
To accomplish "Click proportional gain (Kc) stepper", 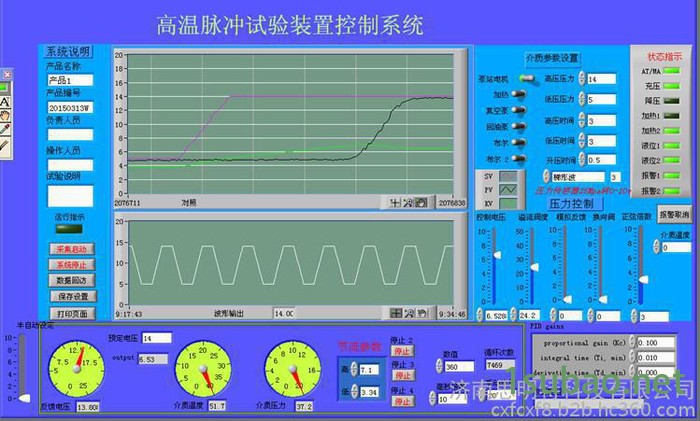I will point(632,342).
